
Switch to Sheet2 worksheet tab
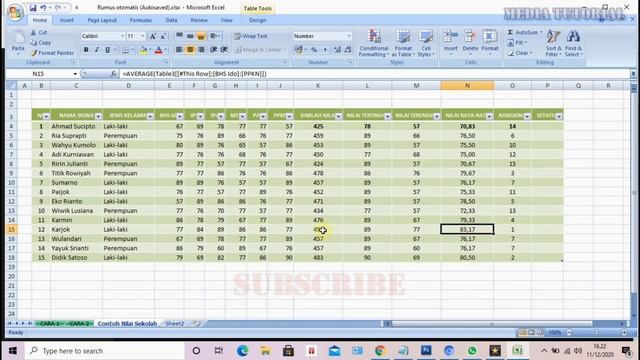(x=175, y=324)
